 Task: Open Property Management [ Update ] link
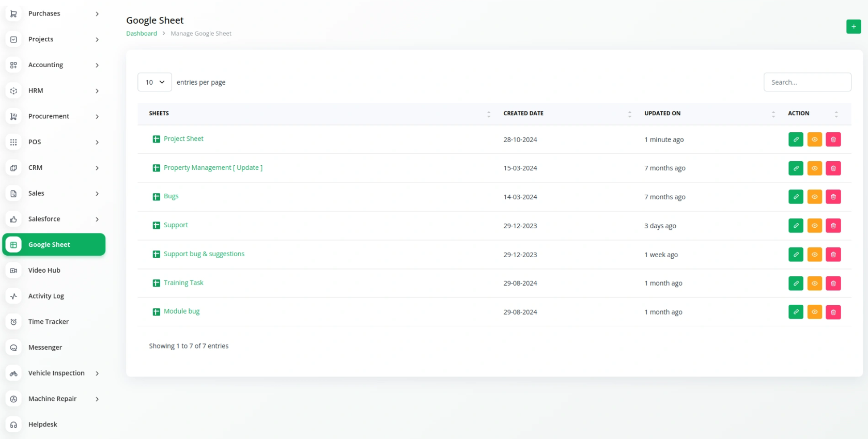tap(213, 168)
